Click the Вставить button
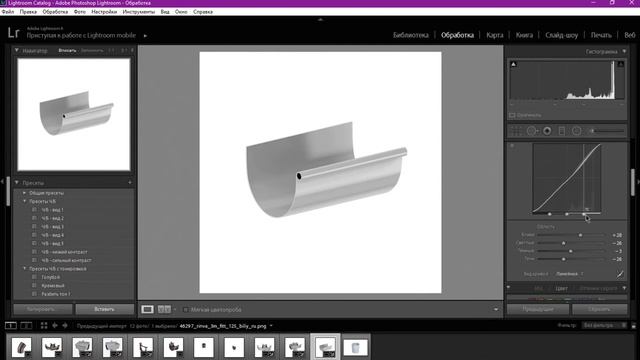640x360 pixels. 104,309
